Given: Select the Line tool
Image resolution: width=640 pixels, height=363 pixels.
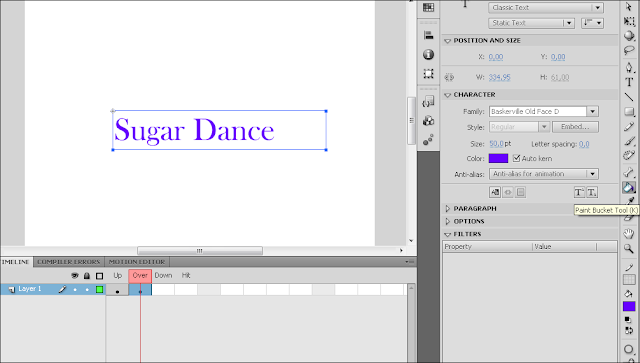Looking at the screenshot, I should click(629, 97).
